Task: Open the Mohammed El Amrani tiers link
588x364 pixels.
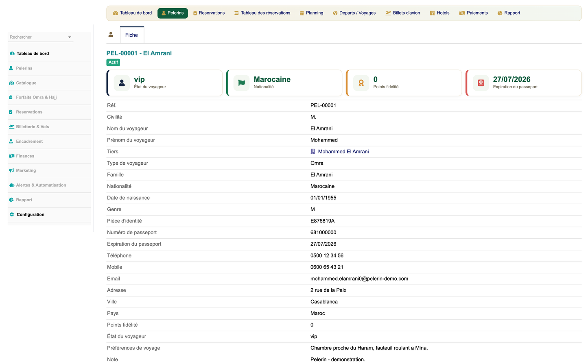Action: [x=343, y=151]
